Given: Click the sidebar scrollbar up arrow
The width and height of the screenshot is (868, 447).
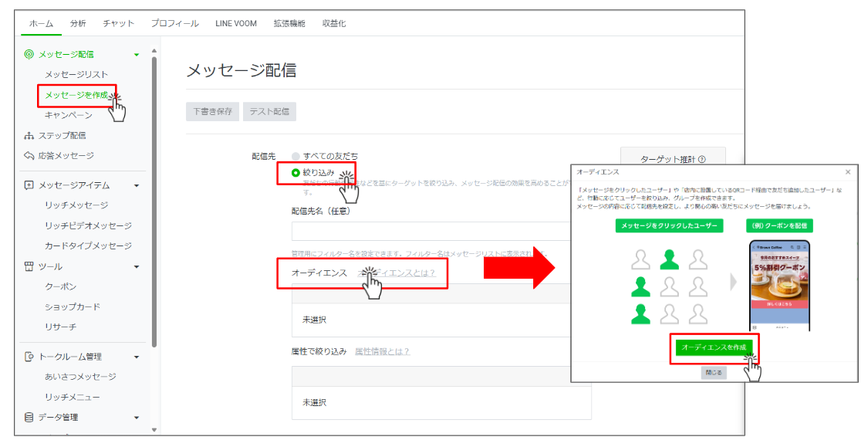Looking at the screenshot, I should (x=154, y=51).
